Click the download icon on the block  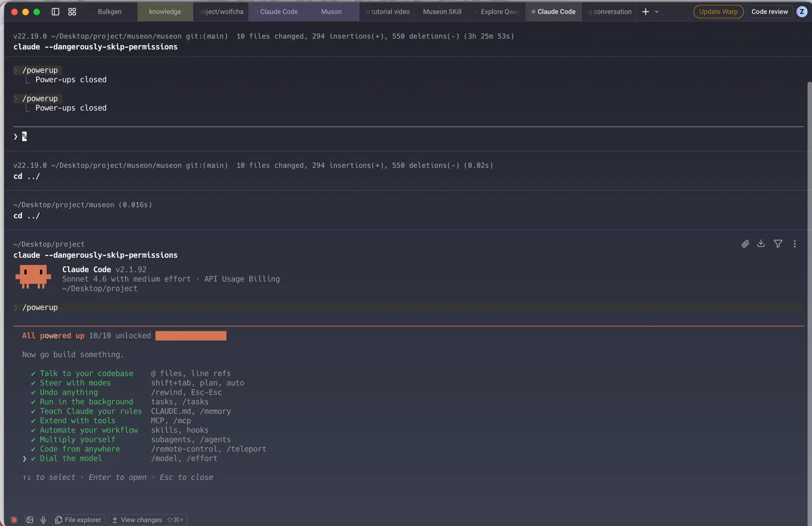[x=761, y=244]
